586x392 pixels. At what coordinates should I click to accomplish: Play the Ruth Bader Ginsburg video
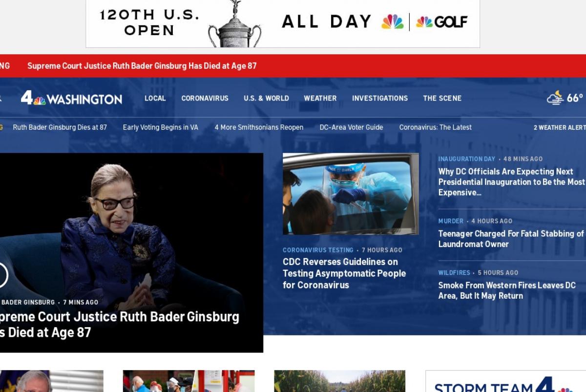click(x=2, y=275)
